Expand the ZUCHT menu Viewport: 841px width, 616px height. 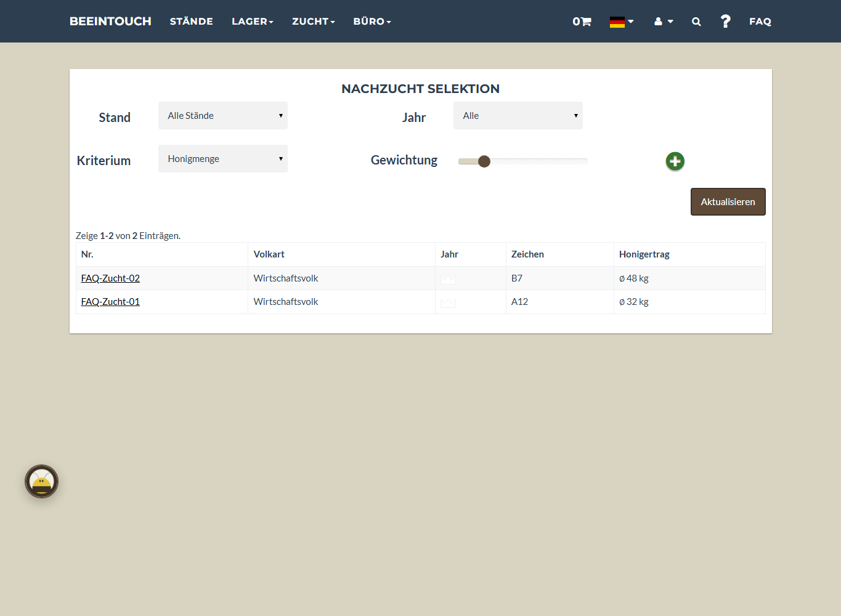pyautogui.click(x=314, y=22)
